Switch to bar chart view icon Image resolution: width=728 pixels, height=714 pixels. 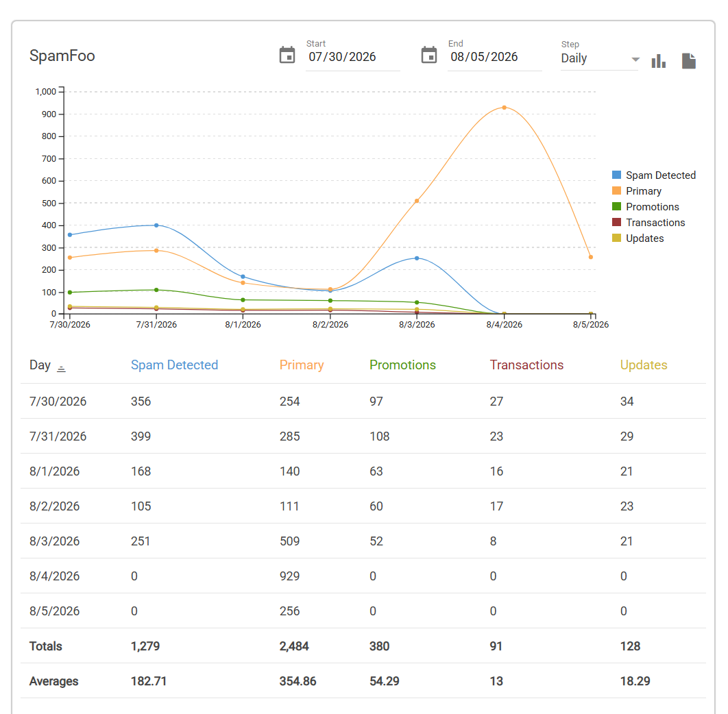658,61
